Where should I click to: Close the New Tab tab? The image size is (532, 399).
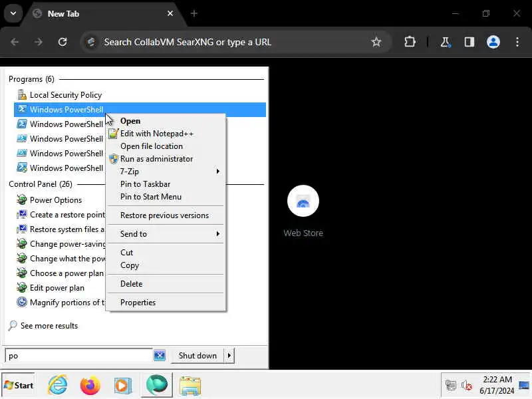(x=170, y=13)
